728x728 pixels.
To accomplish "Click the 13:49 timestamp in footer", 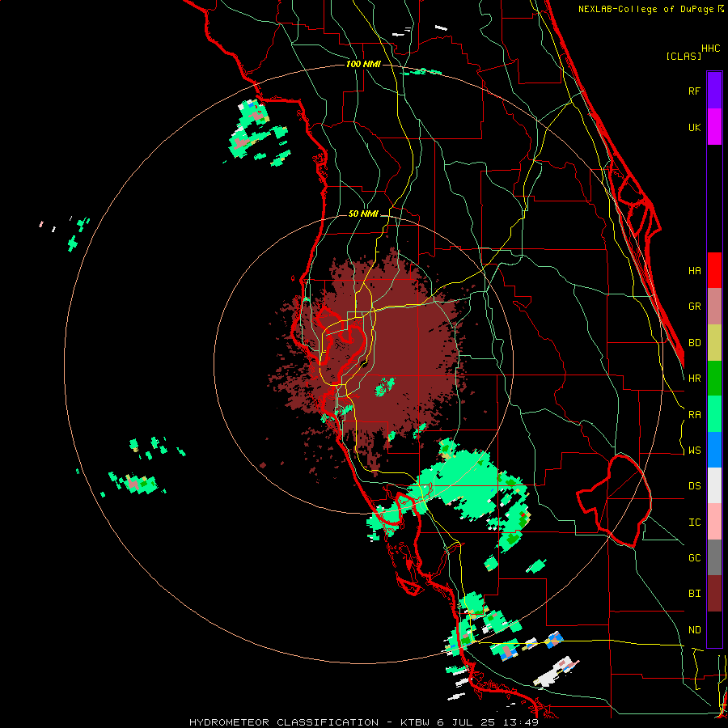I will point(523,722).
